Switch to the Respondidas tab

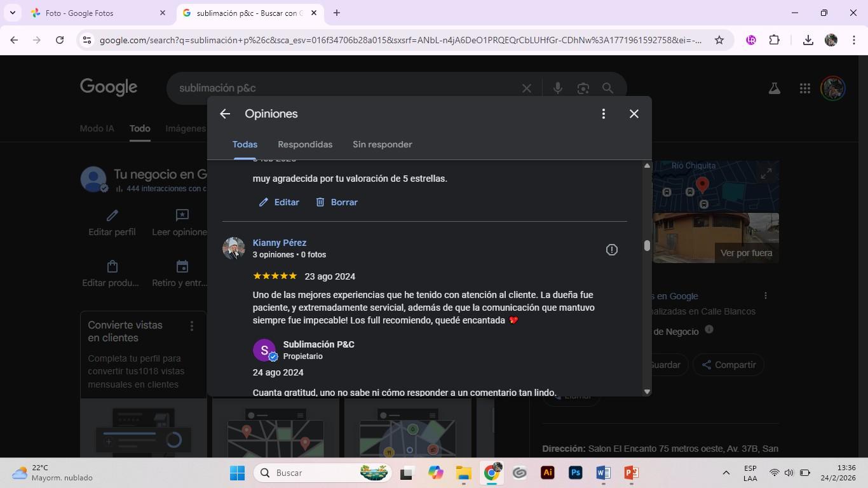point(305,144)
